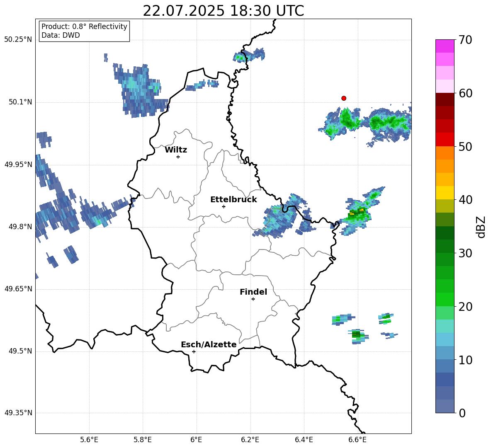491x448 pixels.
Task: Click the 5.8°E longitude tick label
Action: [143, 440]
